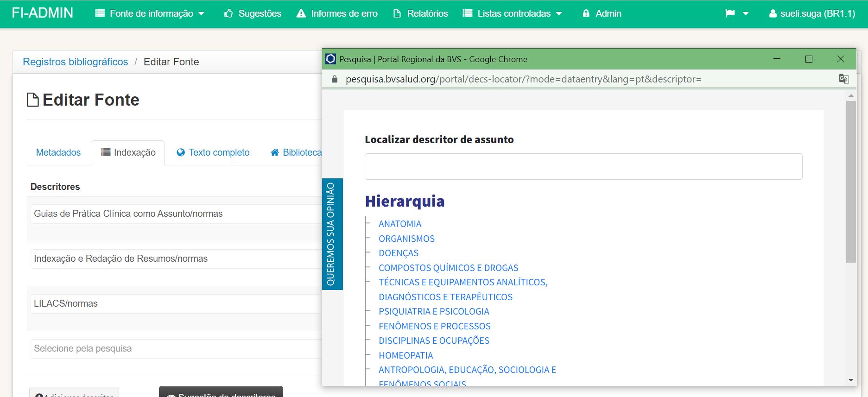Open the Fonte de informação dropdown menu
The width and height of the screenshot is (868, 397).
pyautogui.click(x=149, y=13)
